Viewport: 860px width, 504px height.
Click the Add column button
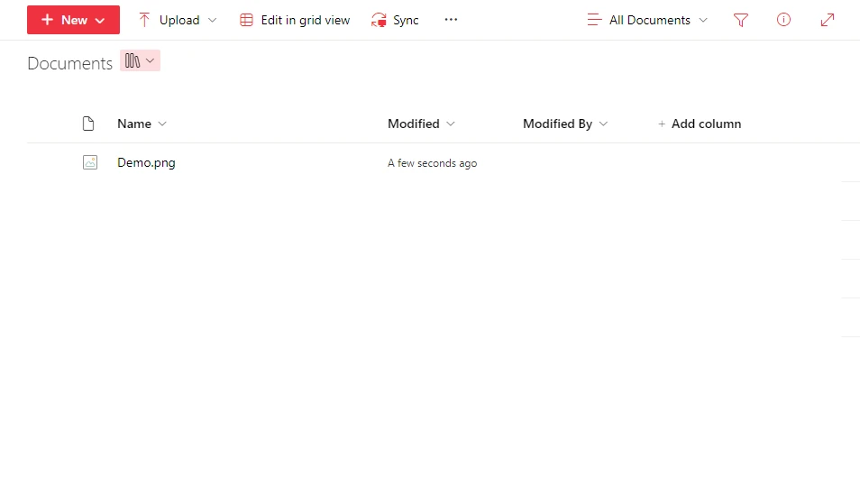pos(700,124)
